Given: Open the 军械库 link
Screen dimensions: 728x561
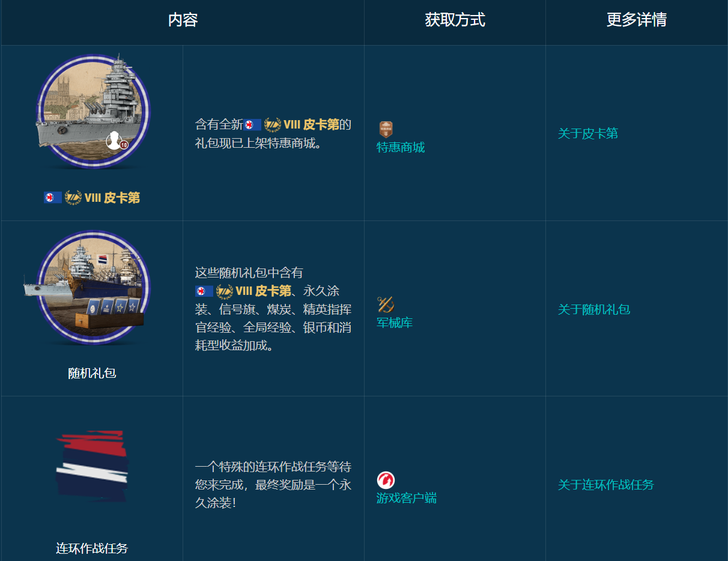Looking at the screenshot, I should (x=394, y=323).
